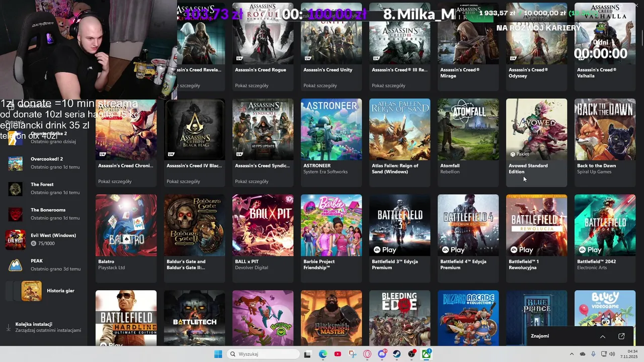
Task: Select the BALL x PIT game tile
Action: [263, 239]
